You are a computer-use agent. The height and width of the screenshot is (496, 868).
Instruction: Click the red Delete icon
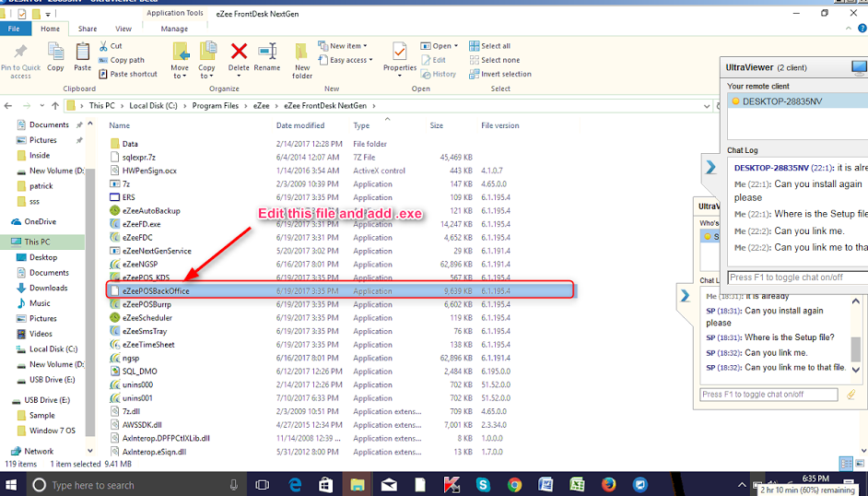[x=239, y=52]
